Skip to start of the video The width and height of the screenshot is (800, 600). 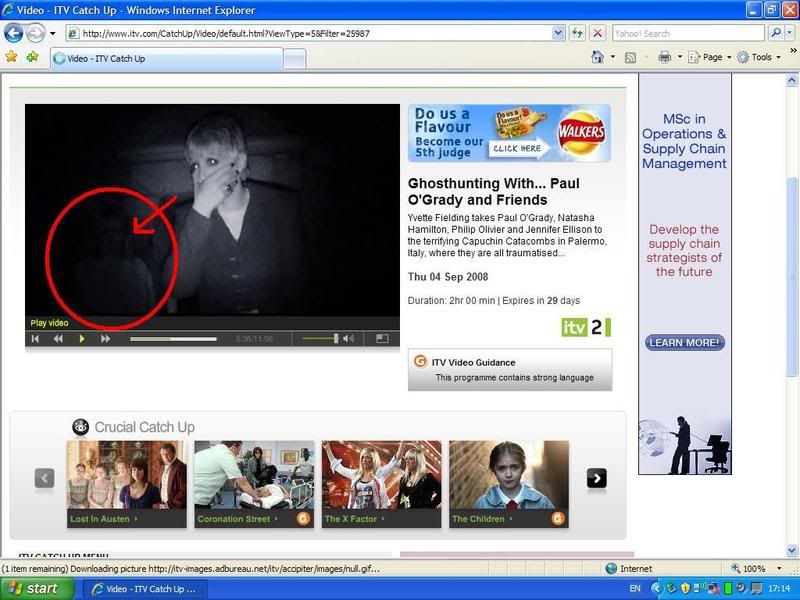click(x=35, y=339)
